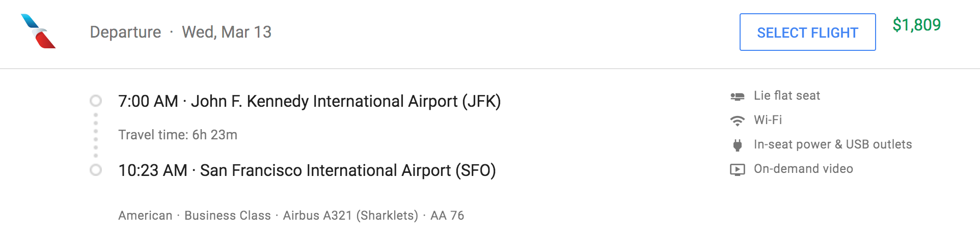980x238 pixels.
Task: Click the On-demand video label
Action: (x=803, y=169)
